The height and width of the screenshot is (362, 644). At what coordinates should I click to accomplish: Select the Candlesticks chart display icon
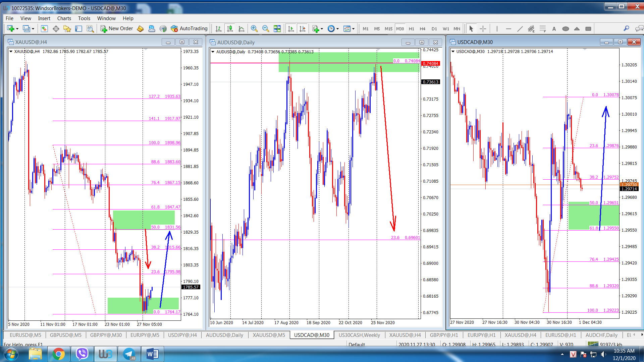pyautogui.click(x=230, y=29)
